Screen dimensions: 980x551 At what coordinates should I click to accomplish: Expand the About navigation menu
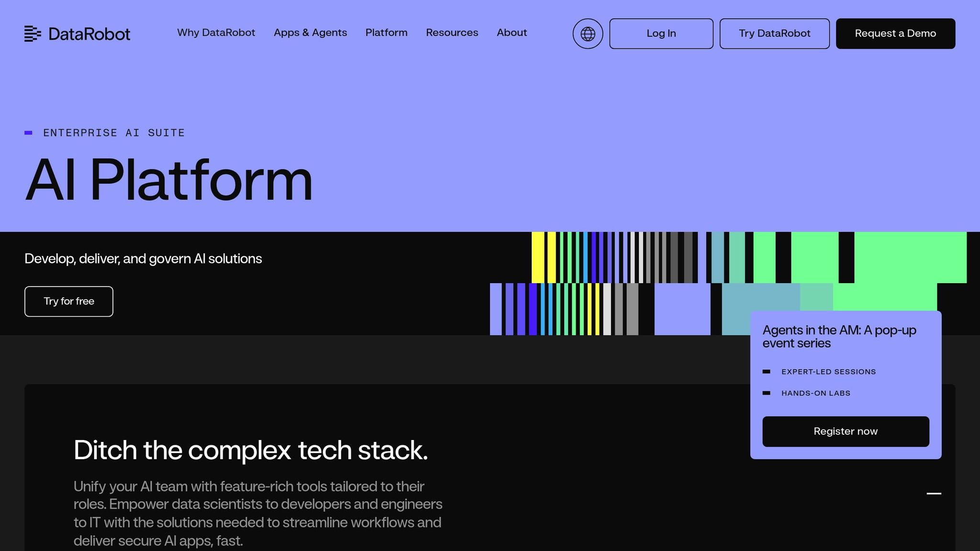(512, 33)
